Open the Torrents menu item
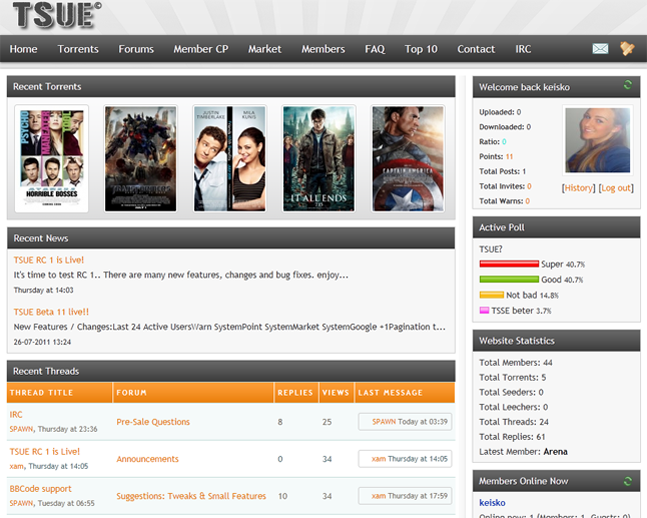This screenshot has height=518, width=647. (78, 49)
